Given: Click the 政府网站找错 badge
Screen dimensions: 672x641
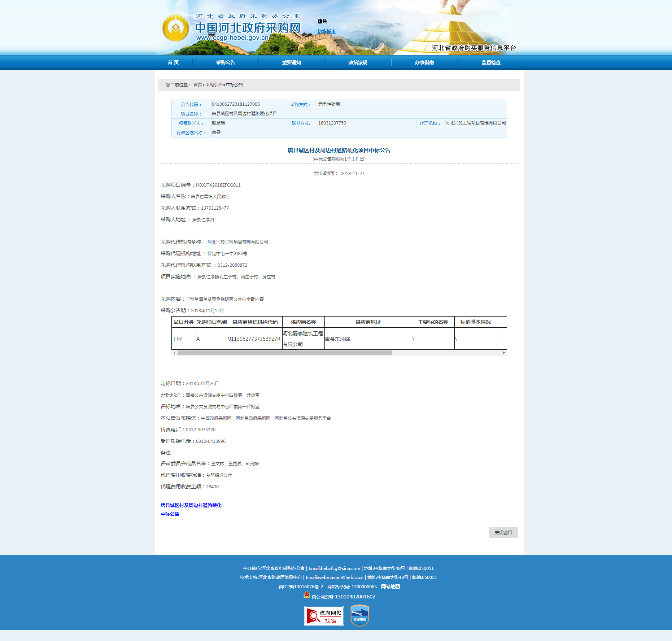Looking at the screenshot, I should (x=324, y=616).
